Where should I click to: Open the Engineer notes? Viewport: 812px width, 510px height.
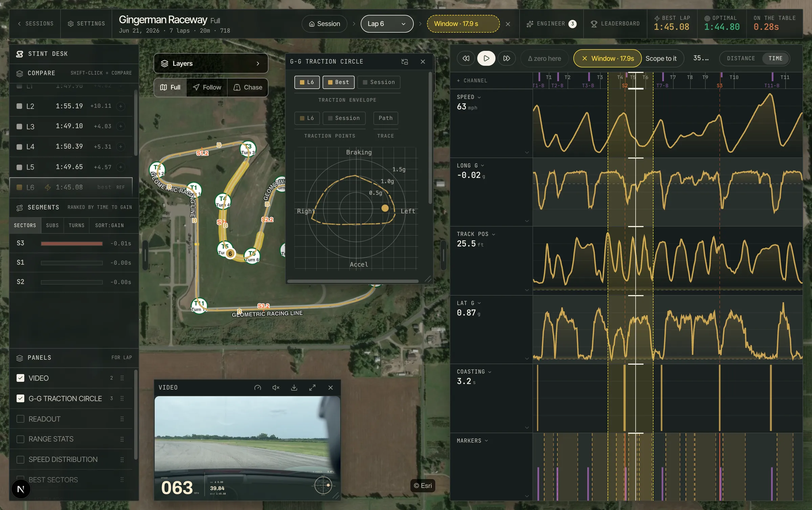pyautogui.click(x=551, y=24)
